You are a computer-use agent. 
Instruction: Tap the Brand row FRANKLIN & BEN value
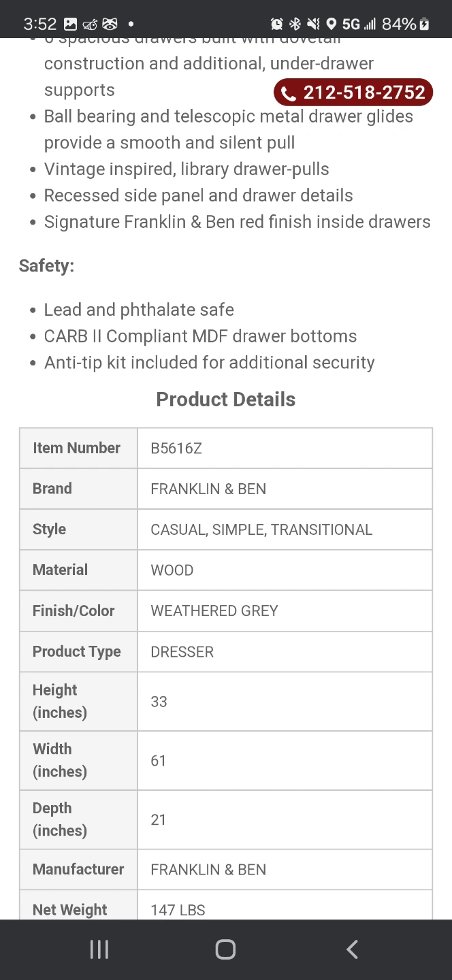tap(208, 489)
